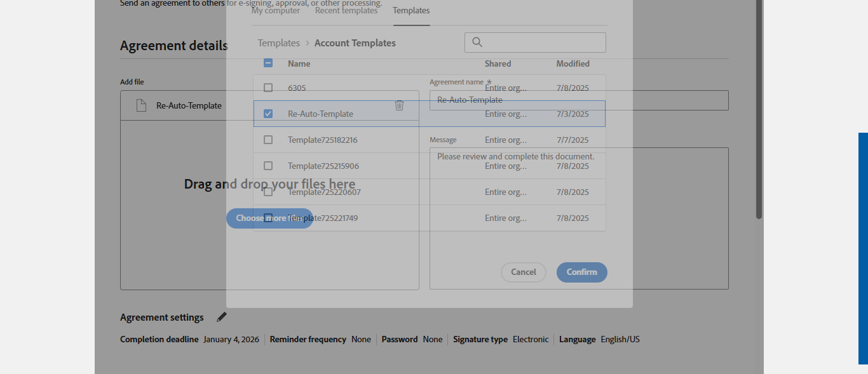Sort templates by the Modified column header
The width and height of the screenshot is (868, 374).
pyautogui.click(x=573, y=63)
